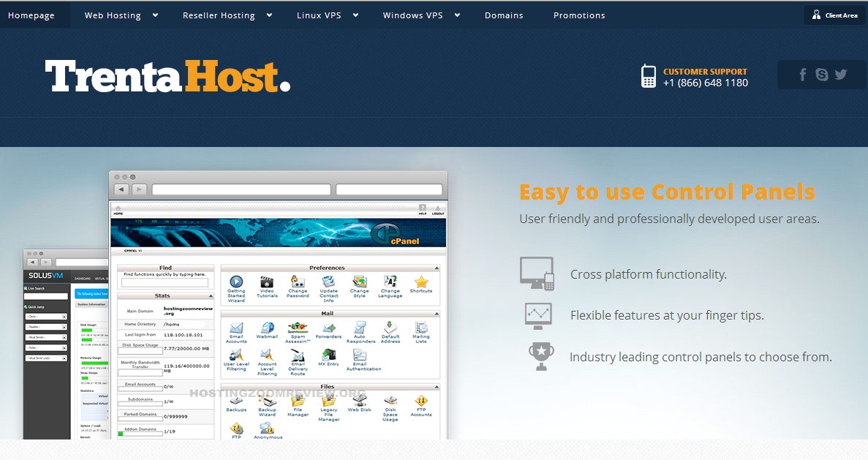Click the Addon Domains usage bar
The width and height of the screenshot is (868, 460).
(x=140, y=434)
